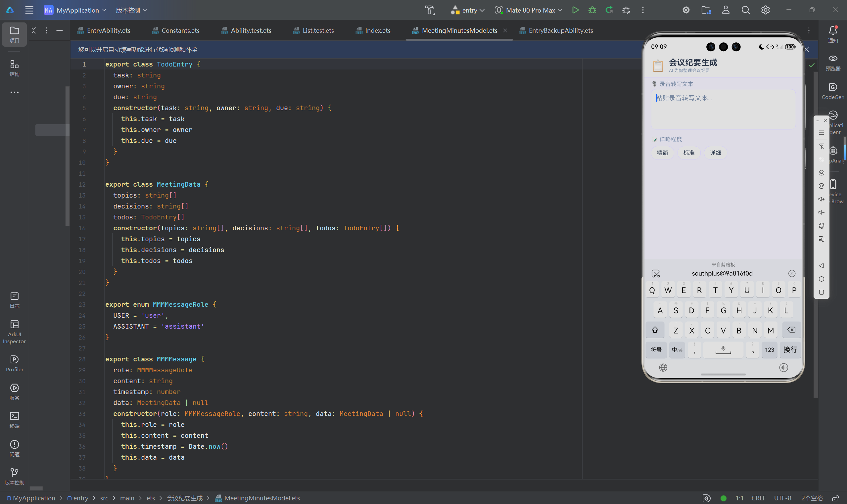The image size is (847, 504).
Task: Show more tool windows ellipsis
Action: click(x=14, y=92)
